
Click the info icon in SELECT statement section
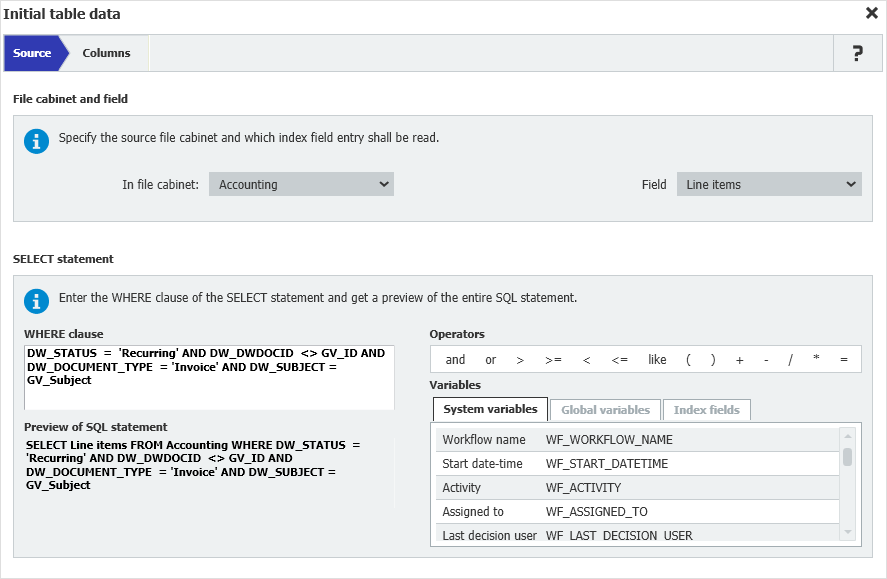pos(36,301)
